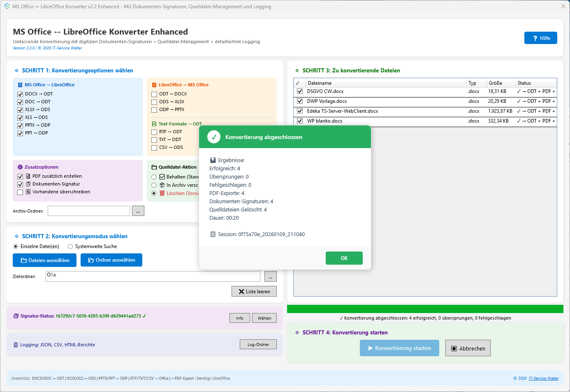Open the Archiv-Ordner browse button
This screenshot has height=392, width=570.
point(138,211)
